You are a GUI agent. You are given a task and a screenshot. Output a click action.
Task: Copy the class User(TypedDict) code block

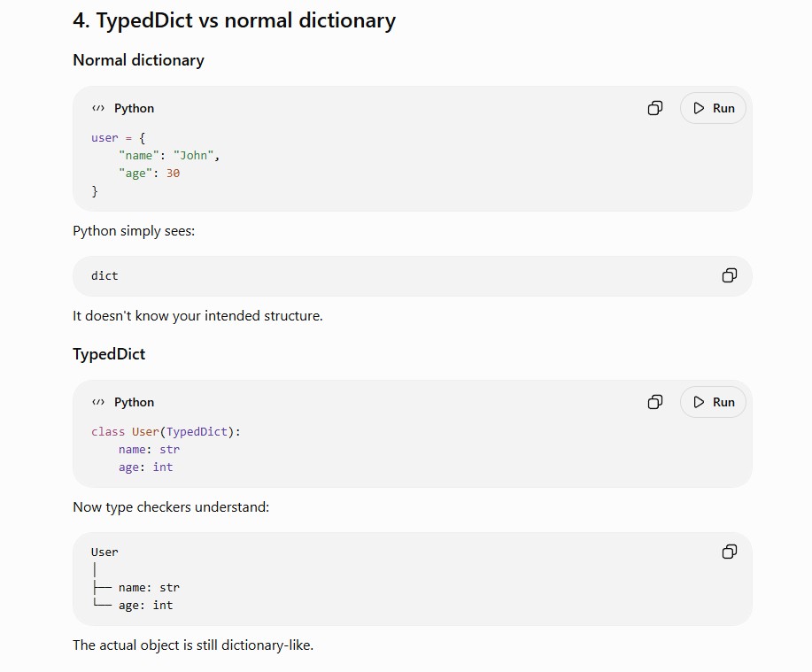655,402
